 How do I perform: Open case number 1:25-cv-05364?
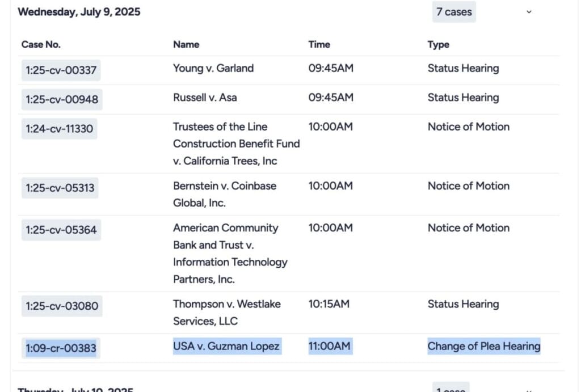point(61,230)
